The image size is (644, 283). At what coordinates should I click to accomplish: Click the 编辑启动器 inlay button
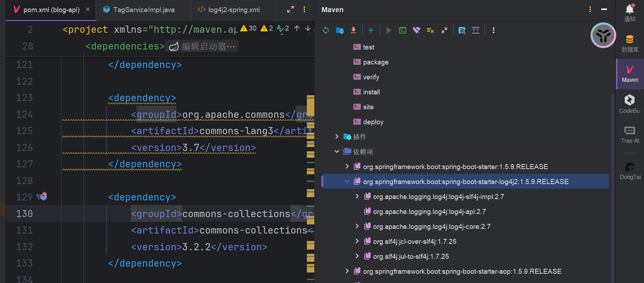pos(202,47)
